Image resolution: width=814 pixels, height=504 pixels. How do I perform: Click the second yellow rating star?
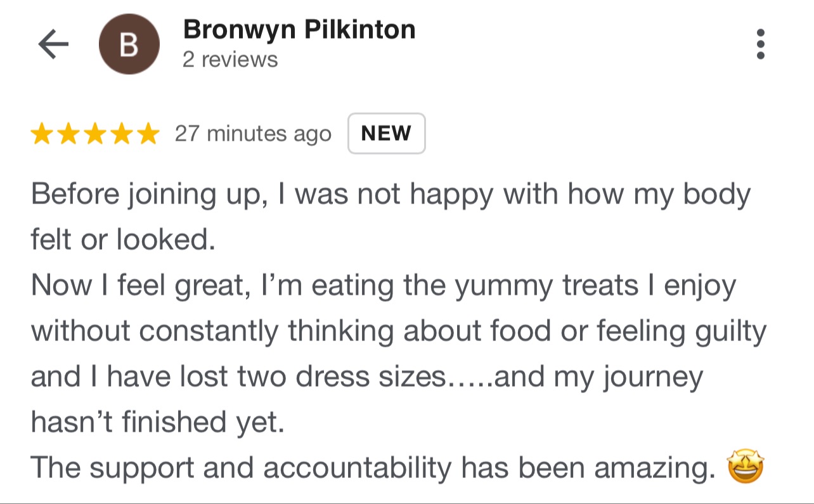point(68,134)
